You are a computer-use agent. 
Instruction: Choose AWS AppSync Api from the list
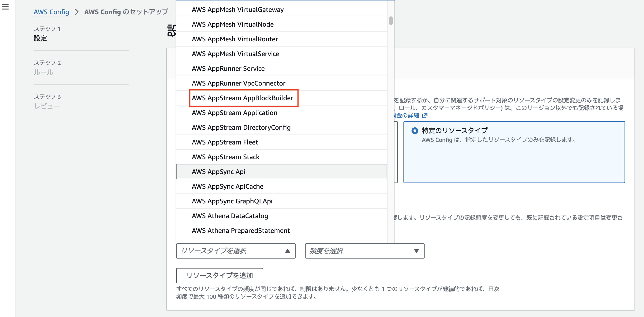click(x=218, y=171)
